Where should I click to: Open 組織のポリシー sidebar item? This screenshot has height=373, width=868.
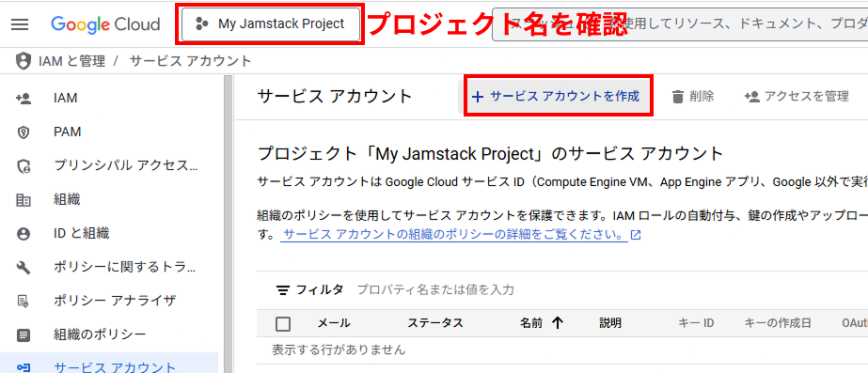click(100, 334)
